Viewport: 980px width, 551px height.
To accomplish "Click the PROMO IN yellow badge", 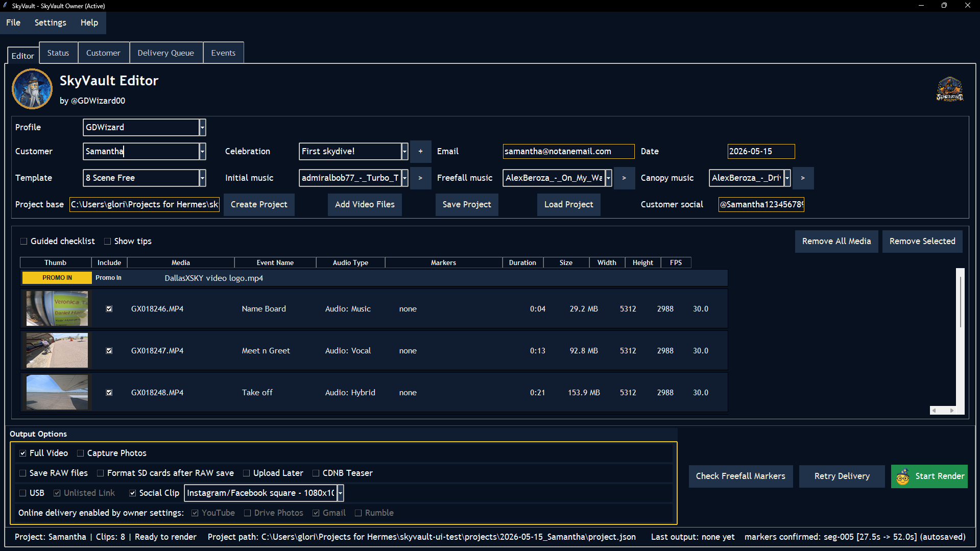I will pos(57,278).
